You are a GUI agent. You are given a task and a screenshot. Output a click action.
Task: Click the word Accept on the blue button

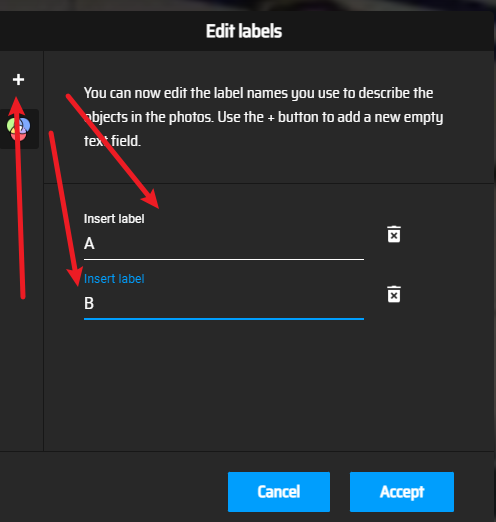tap(402, 492)
